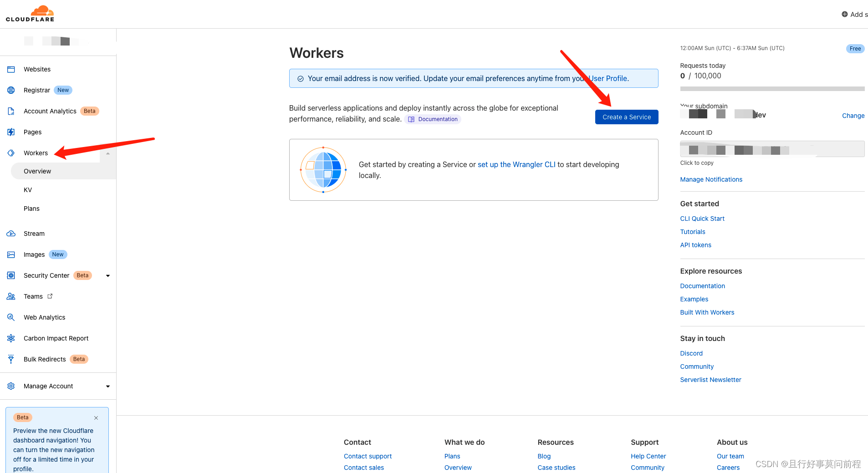Open the Documentation badge link
The image size is (868, 473).
(x=433, y=119)
